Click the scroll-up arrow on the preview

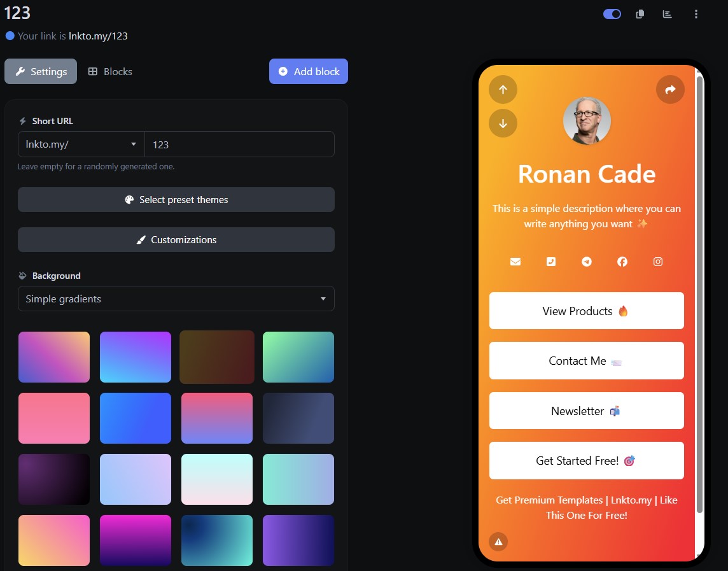[x=503, y=89]
